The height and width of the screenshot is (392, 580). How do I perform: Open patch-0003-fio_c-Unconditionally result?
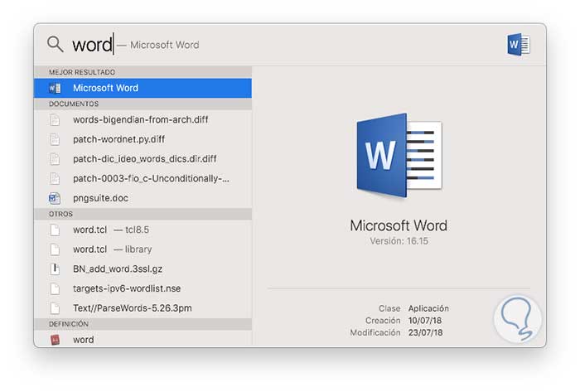click(x=143, y=179)
